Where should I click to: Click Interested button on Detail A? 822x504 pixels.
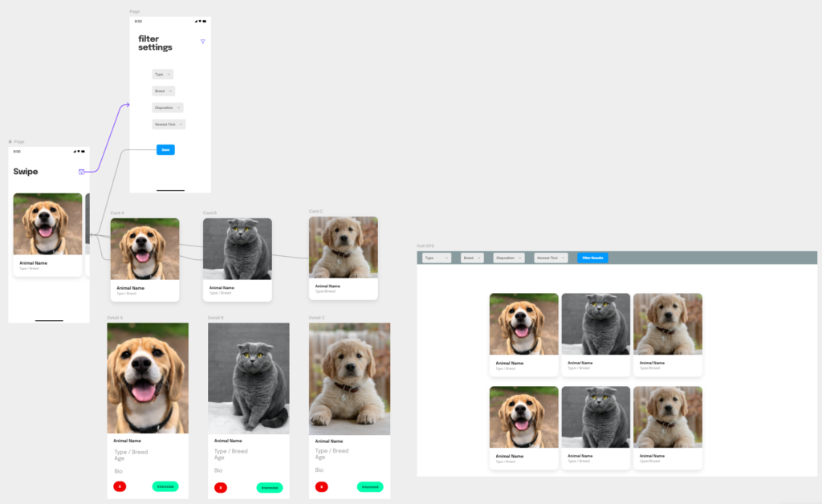tap(165, 486)
